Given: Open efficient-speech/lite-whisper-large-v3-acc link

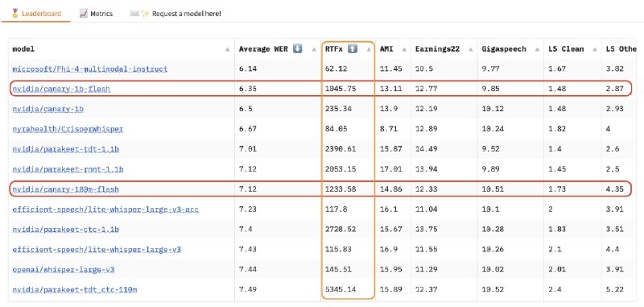Looking at the screenshot, I should pos(105,210).
